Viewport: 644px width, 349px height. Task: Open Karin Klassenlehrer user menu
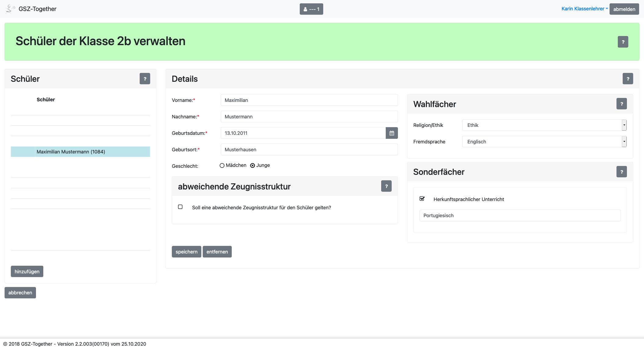coord(584,9)
